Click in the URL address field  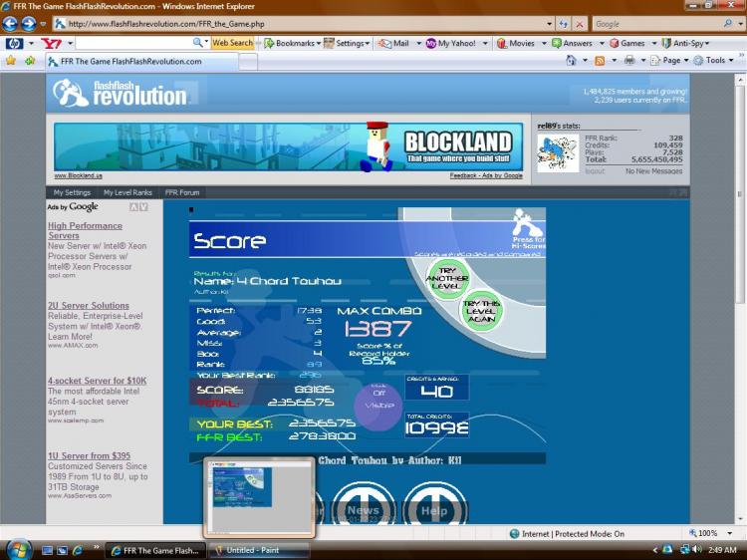pos(305,24)
